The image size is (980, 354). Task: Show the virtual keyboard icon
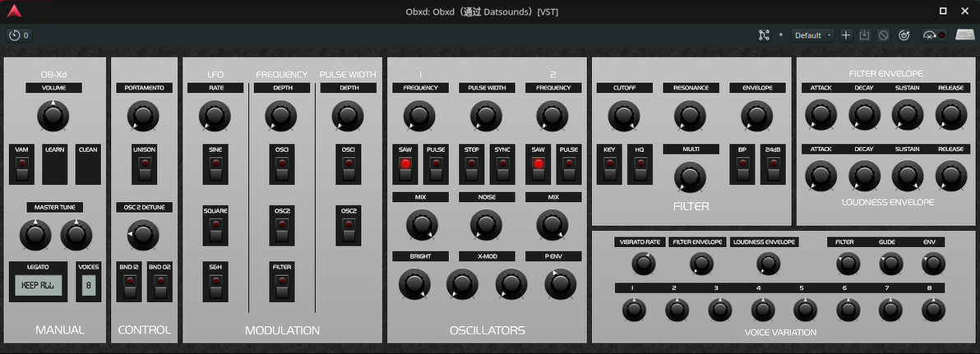(x=966, y=35)
